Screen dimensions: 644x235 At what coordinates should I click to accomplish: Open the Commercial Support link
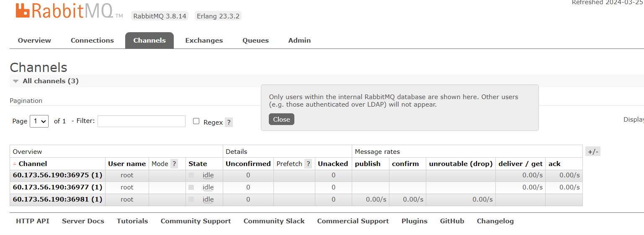353,221
